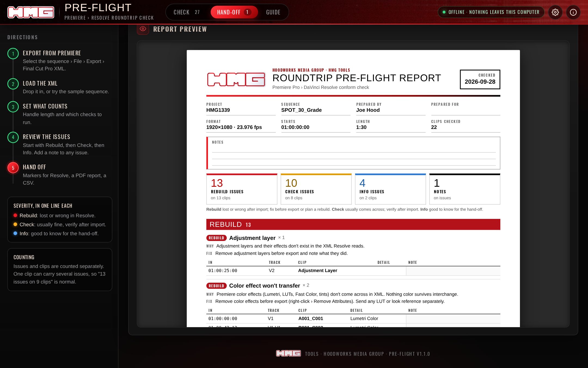Click the Note cell in the A001_C001 row

453,319
